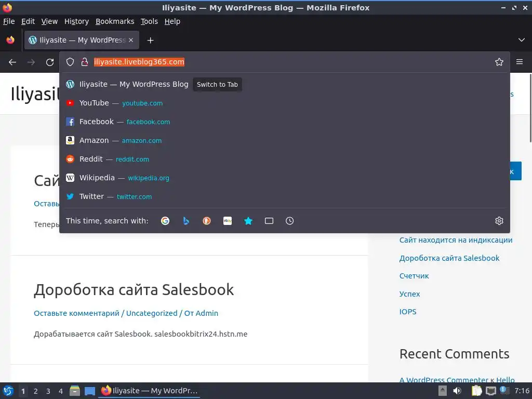Select the Wikipedia suggestion row
This screenshot has height=399, width=532.
pos(285,178)
